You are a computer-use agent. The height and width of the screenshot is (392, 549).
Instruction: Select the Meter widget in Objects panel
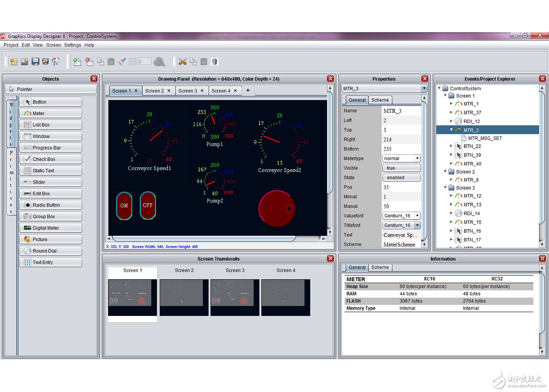[x=51, y=113]
